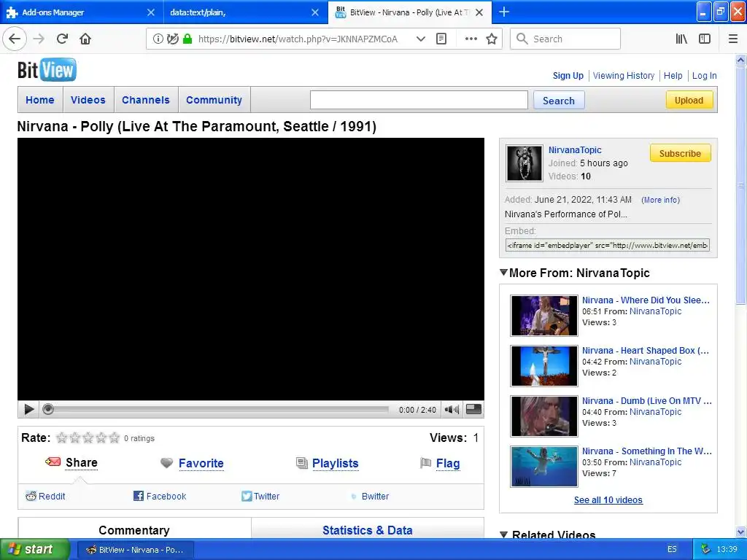Close the data:text/plain tab

pyautogui.click(x=315, y=12)
